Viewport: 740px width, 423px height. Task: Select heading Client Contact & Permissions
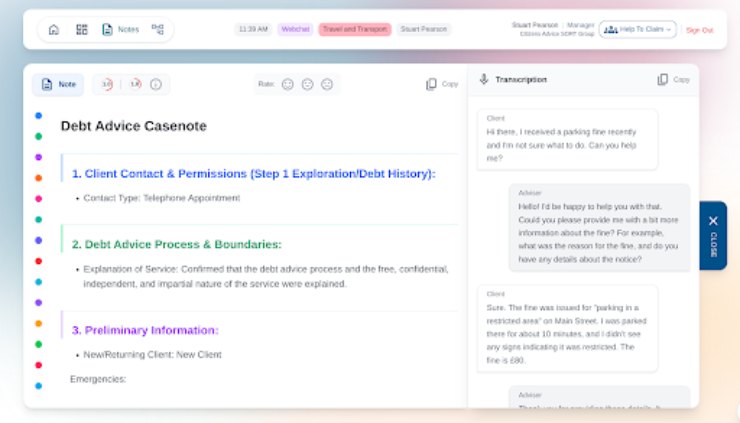(253, 174)
